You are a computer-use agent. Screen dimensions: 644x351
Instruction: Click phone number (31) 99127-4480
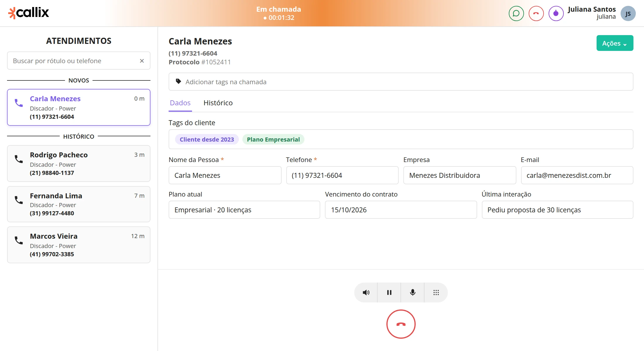click(52, 213)
